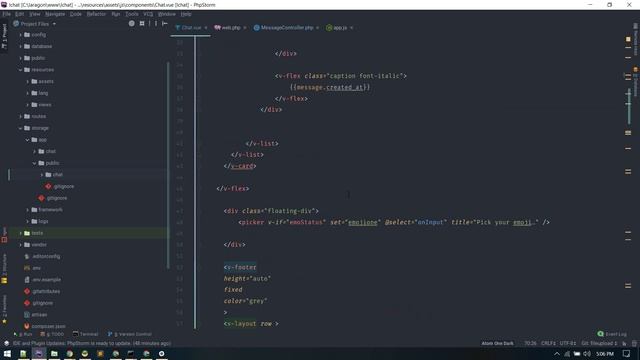Select the artisan file
This screenshot has height=360, width=640.
point(40,315)
